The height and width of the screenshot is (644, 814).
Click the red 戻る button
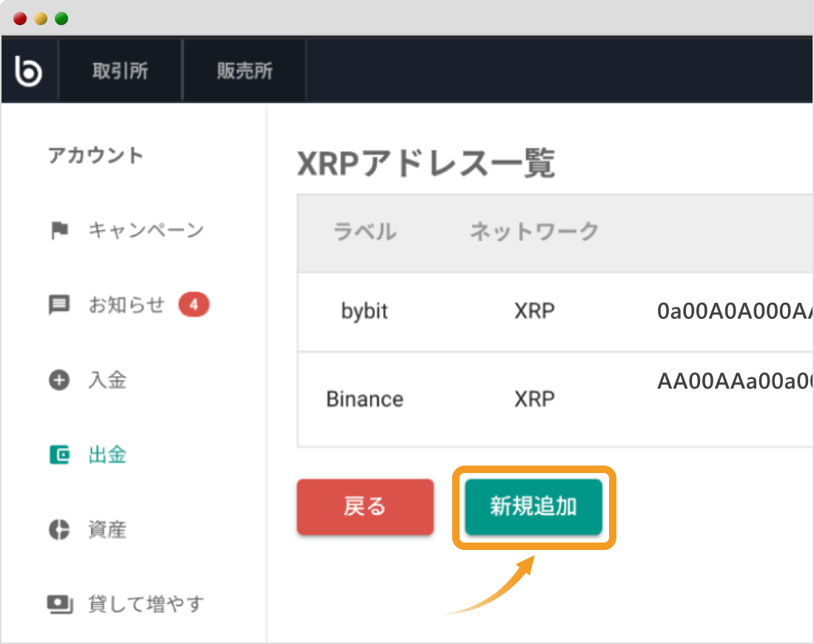click(x=365, y=506)
